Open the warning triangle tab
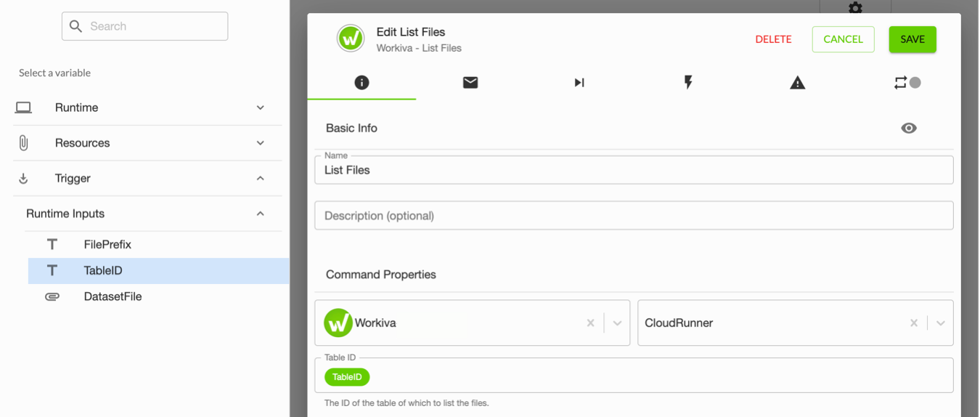This screenshot has width=980, height=417. pyautogui.click(x=797, y=83)
